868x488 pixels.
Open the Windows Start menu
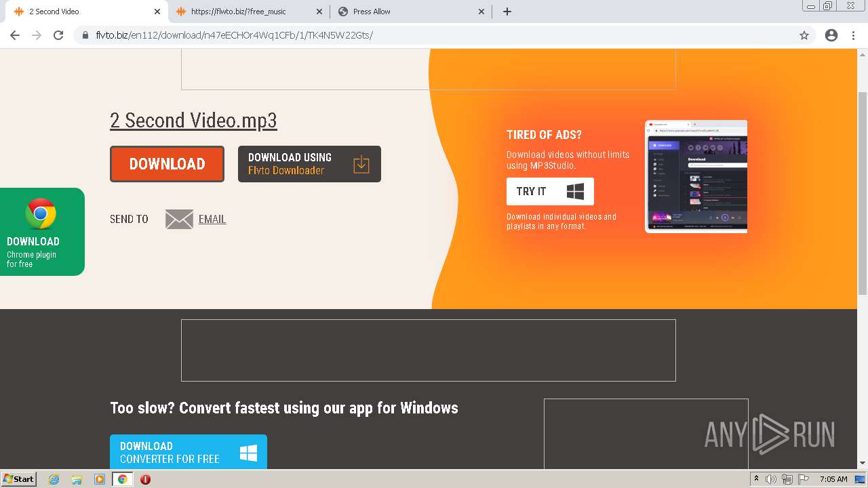click(19, 479)
